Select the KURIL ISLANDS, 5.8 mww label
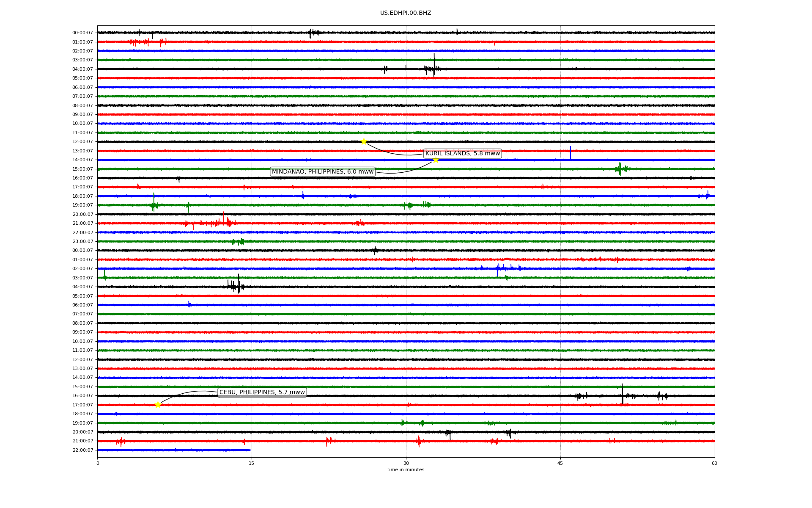Screen dimensions: 812x508 click(462, 153)
